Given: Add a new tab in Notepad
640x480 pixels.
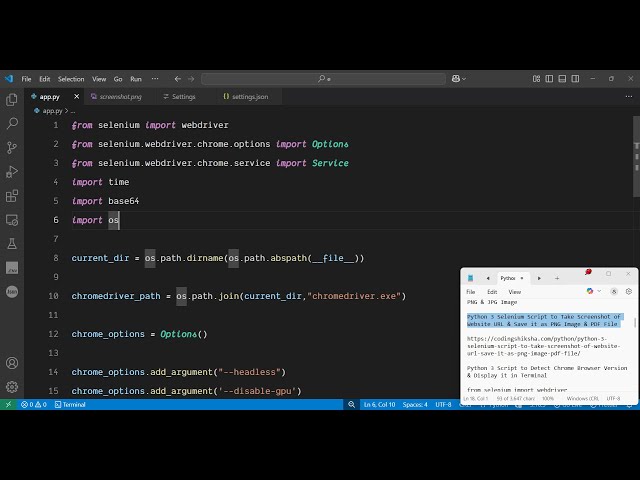Looking at the screenshot, I should [557, 278].
